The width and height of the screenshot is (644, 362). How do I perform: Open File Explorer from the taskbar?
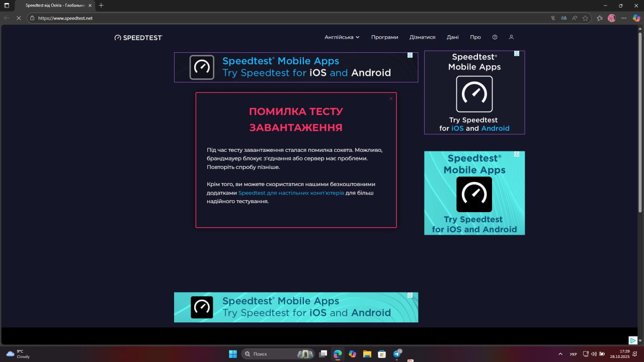tap(367, 354)
